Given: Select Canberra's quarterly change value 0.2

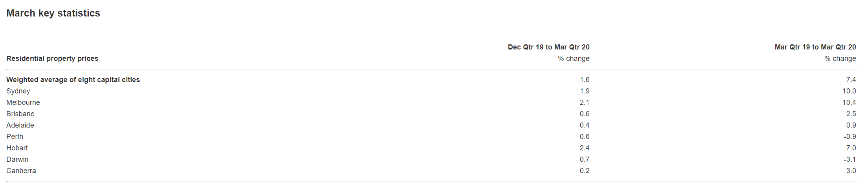Looking at the screenshot, I should coord(585,171).
